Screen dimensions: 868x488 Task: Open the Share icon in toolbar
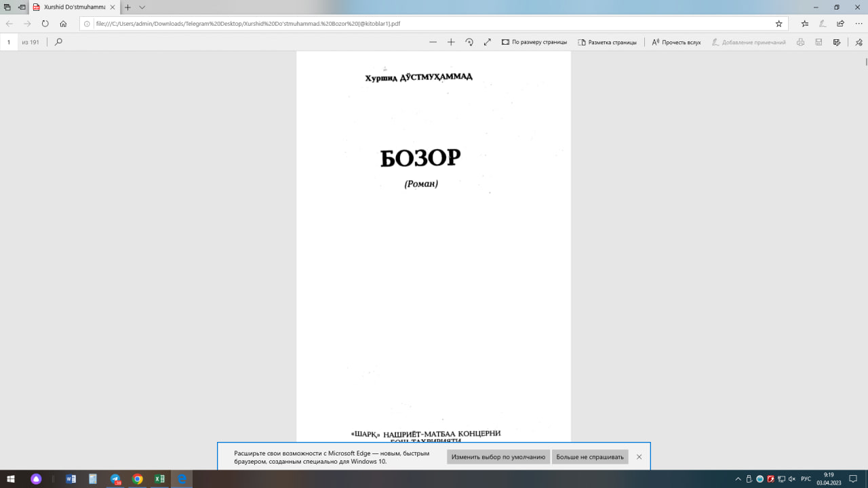pyautogui.click(x=841, y=23)
